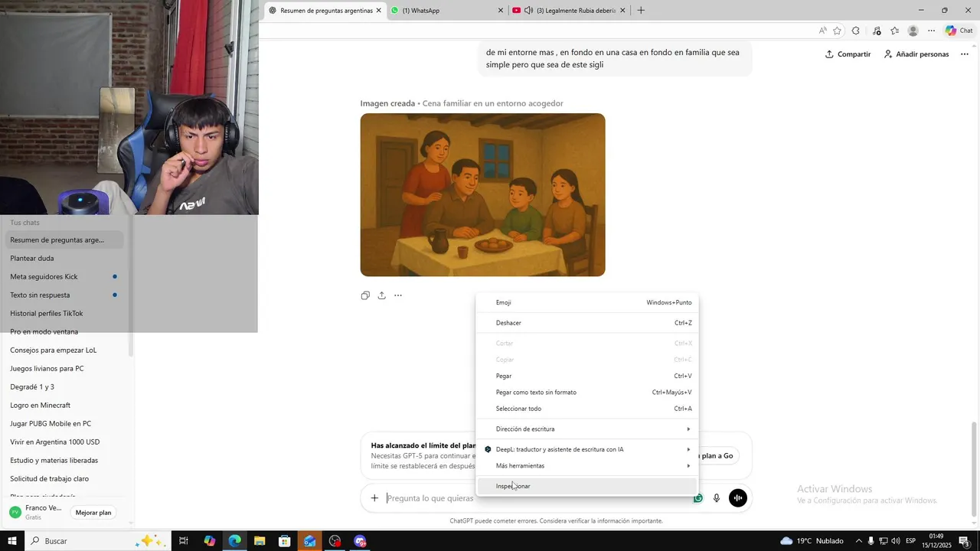980x551 pixels.
Task: Click the Compartir share button
Action: [848, 54]
